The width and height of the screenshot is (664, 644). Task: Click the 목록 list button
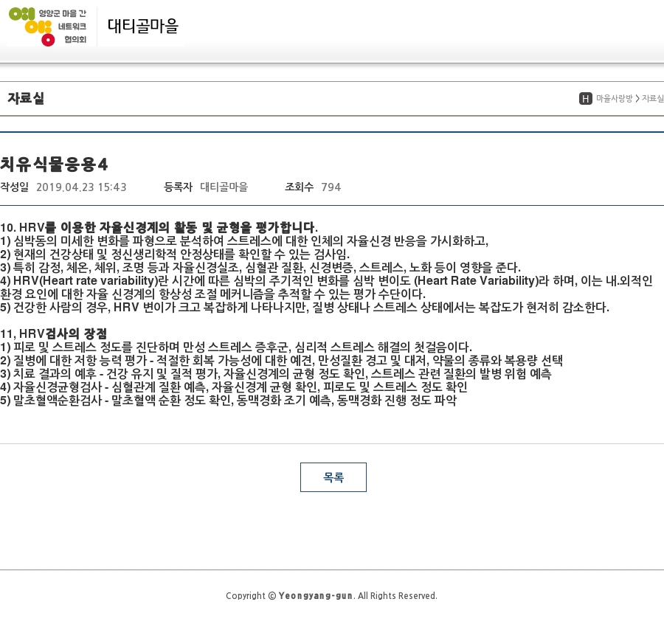[333, 477]
